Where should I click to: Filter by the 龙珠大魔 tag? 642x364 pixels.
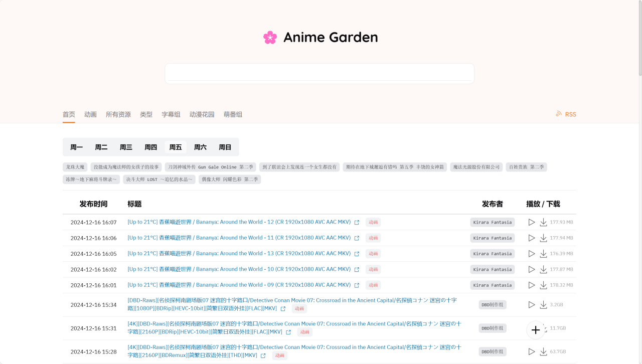tap(75, 167)
